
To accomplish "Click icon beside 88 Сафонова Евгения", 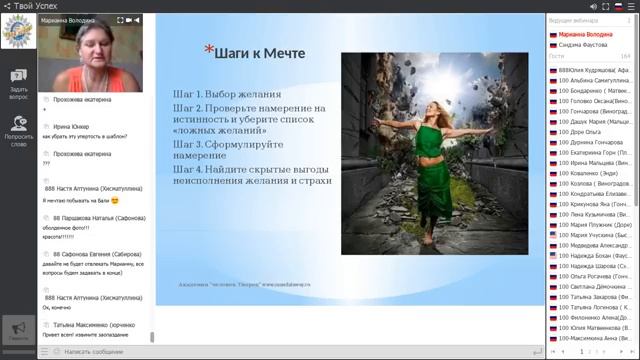I will click(46, 254).
